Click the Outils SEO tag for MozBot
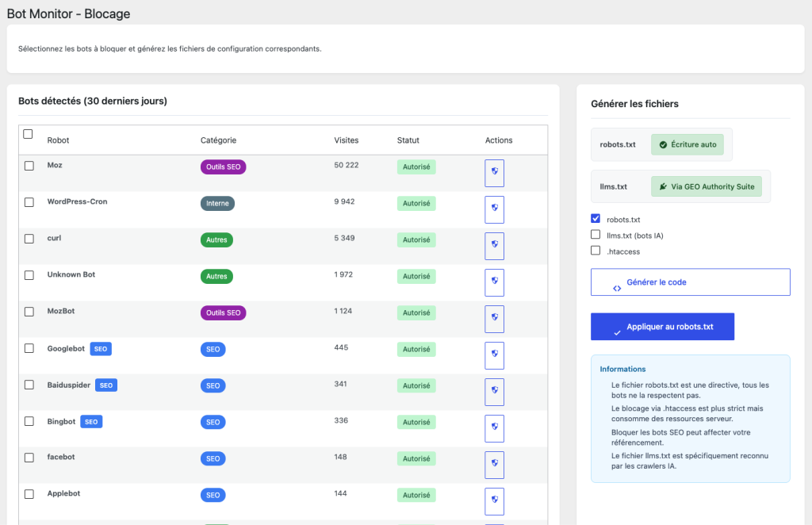Image resolution: width=812 pixels, height=525 pixels. click(x=223, y=312)
